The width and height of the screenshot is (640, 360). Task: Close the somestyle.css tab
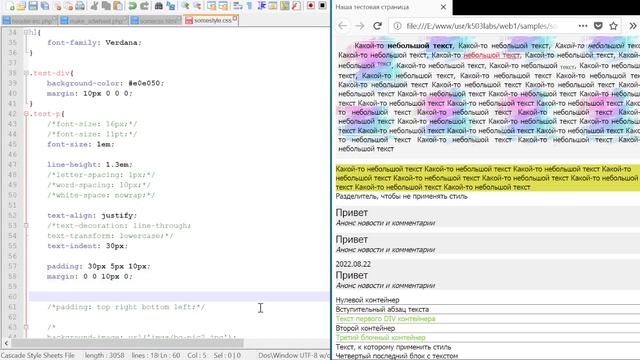pyautogui.click(x=235, y=19)
